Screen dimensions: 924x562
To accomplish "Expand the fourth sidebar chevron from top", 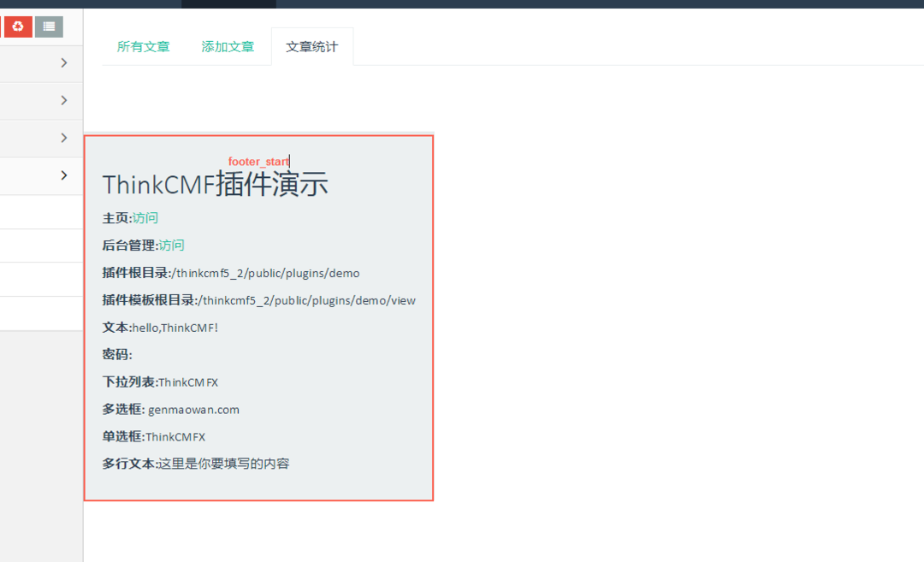I will coord(63,175).
